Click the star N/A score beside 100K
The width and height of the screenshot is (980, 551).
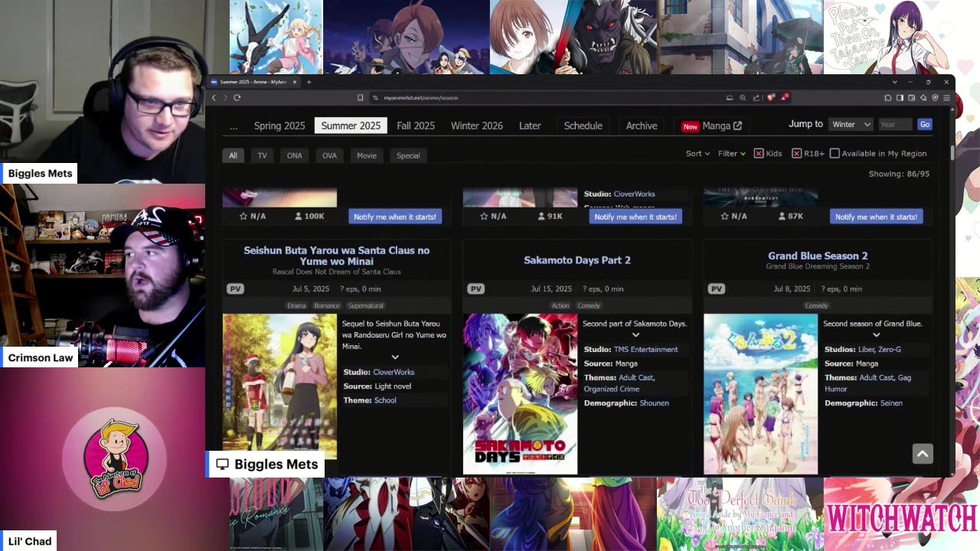(253, 216)
